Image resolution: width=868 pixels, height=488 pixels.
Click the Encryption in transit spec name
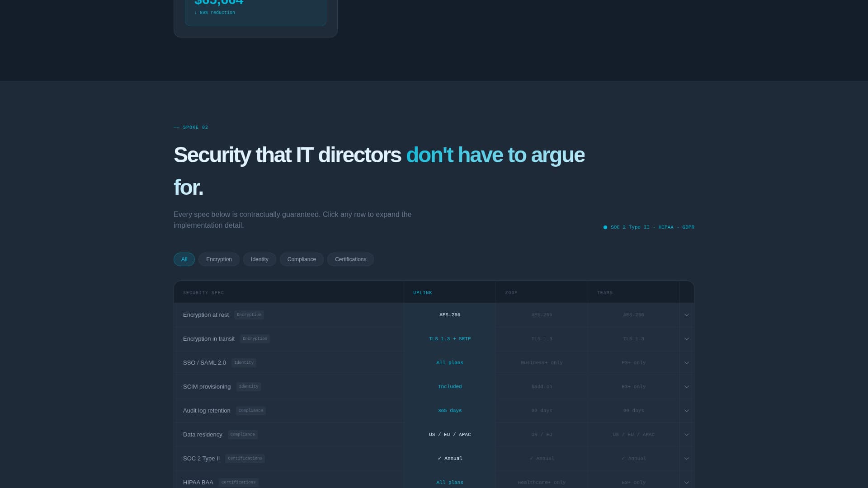[x=208, y=339]
